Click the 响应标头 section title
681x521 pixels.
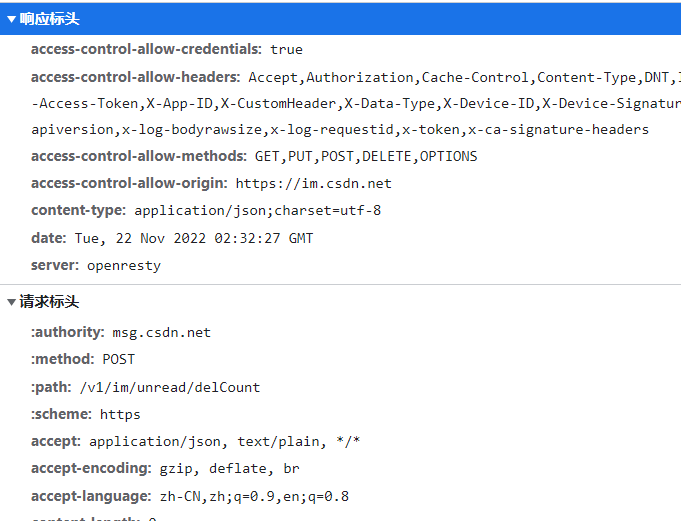click(x=49, y=19)
